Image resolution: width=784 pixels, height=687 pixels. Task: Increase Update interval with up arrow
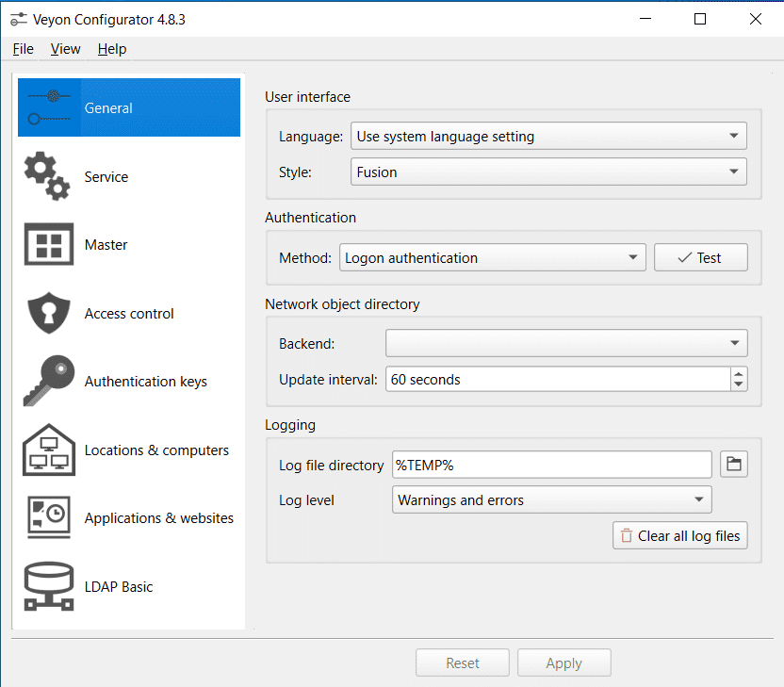[739, 373]
